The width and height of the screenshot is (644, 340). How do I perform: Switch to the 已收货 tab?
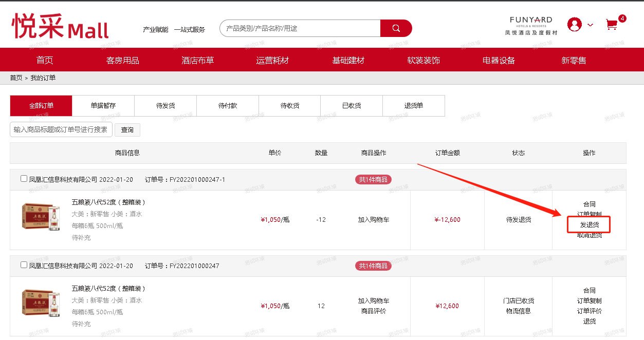[352, 106]
